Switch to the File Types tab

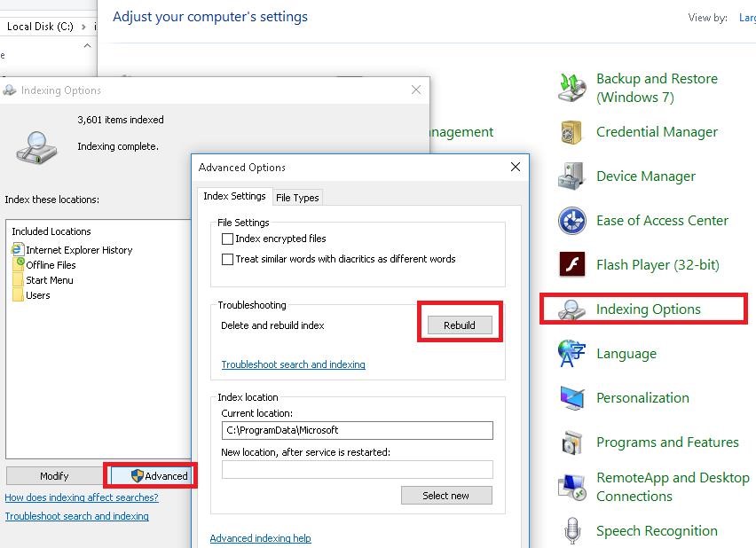297,198
